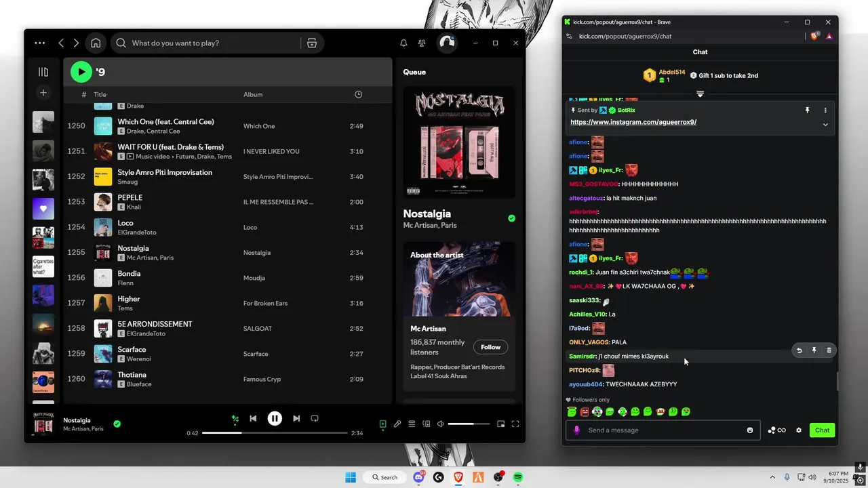Open Discord from the taskbar

tap(419, 477)
